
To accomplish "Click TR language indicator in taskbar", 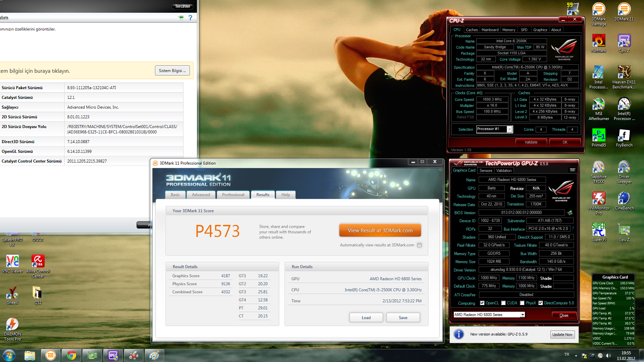I will 567,355.
